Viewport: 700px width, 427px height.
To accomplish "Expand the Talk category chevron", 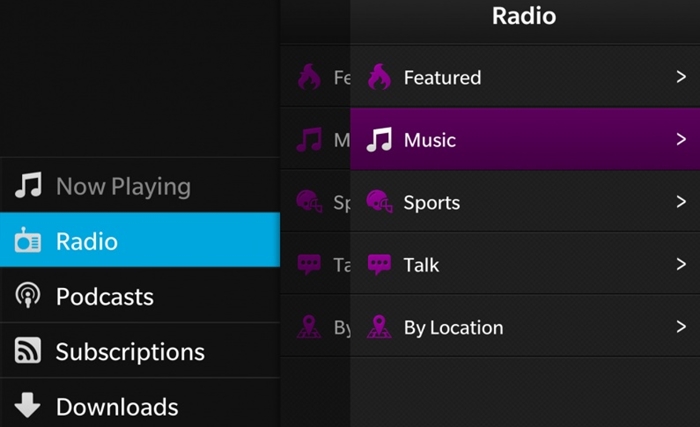I will point(681,265).
